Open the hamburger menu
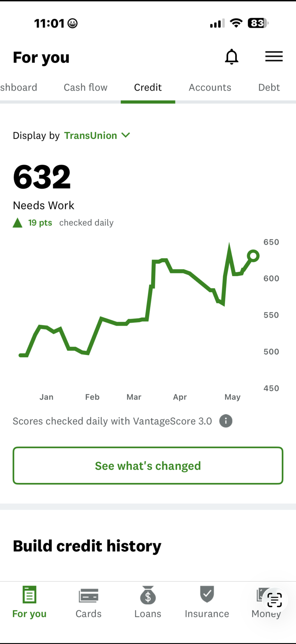 point(274,56)
